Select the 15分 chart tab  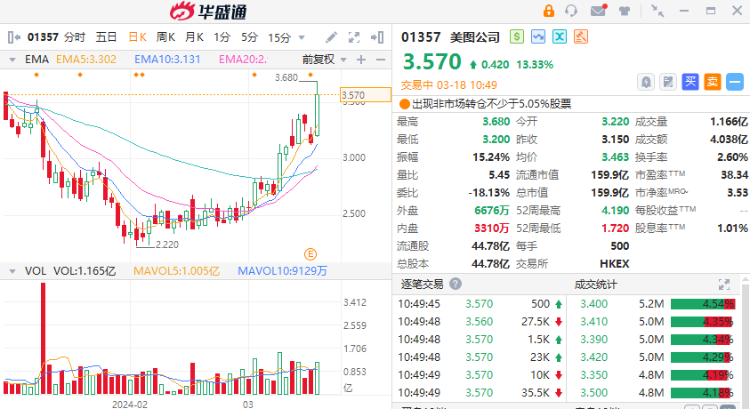(279, 37)
